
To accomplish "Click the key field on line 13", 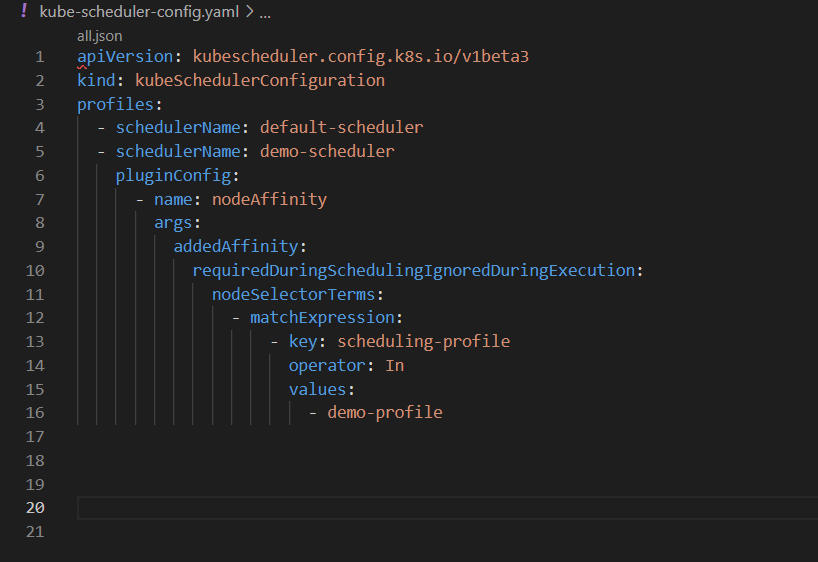I will tap(303, 341).
